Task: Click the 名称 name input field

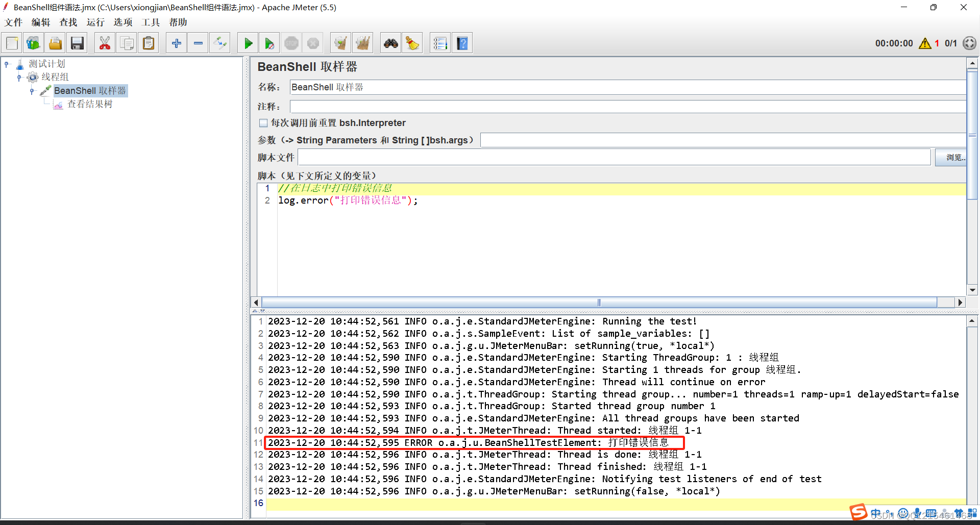Action: tap(628, 87)
